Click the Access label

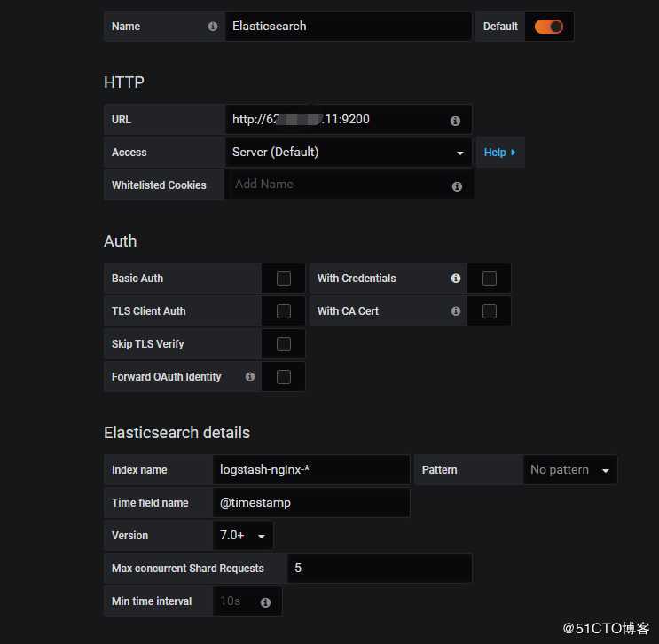[129, 153]
